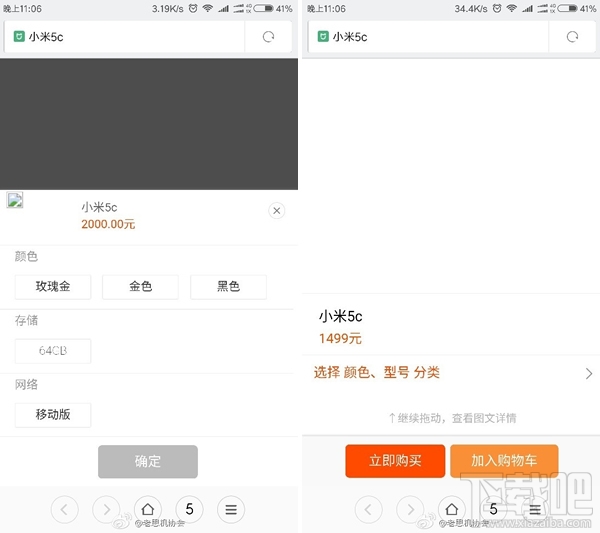
Task: Click alarm icon in right status bar
Action: 497,8
